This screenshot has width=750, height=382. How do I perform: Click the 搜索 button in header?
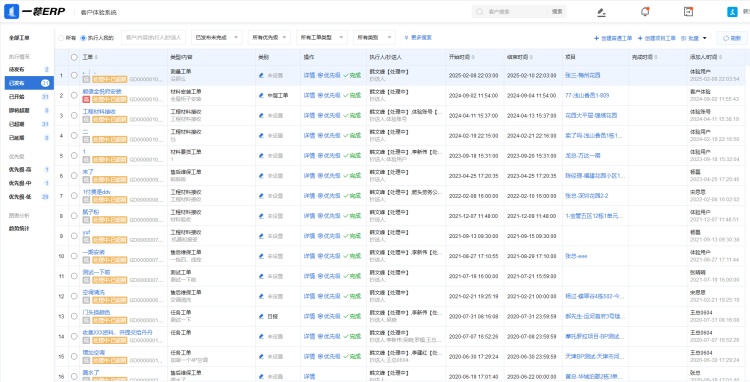coord(557,11)
